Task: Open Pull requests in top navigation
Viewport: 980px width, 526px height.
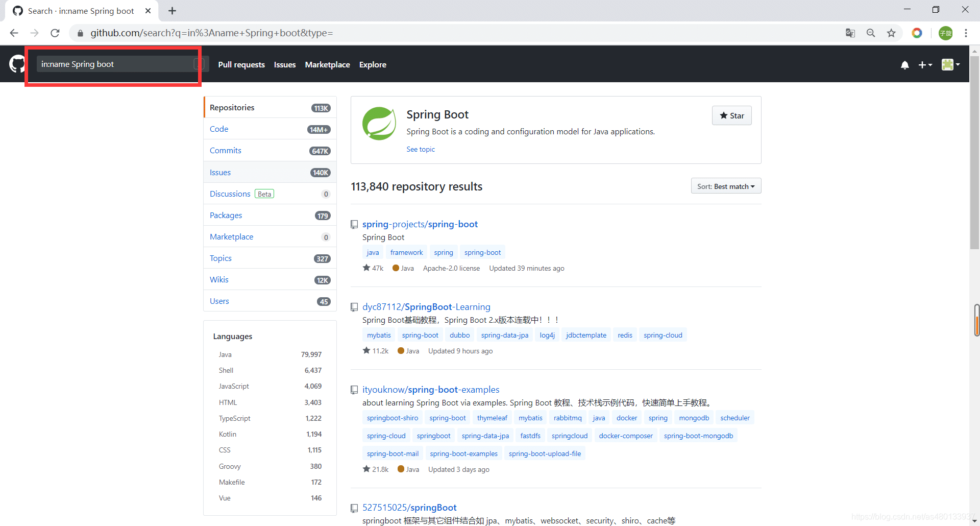Action: pyautogui.click(x=241, y=65)
